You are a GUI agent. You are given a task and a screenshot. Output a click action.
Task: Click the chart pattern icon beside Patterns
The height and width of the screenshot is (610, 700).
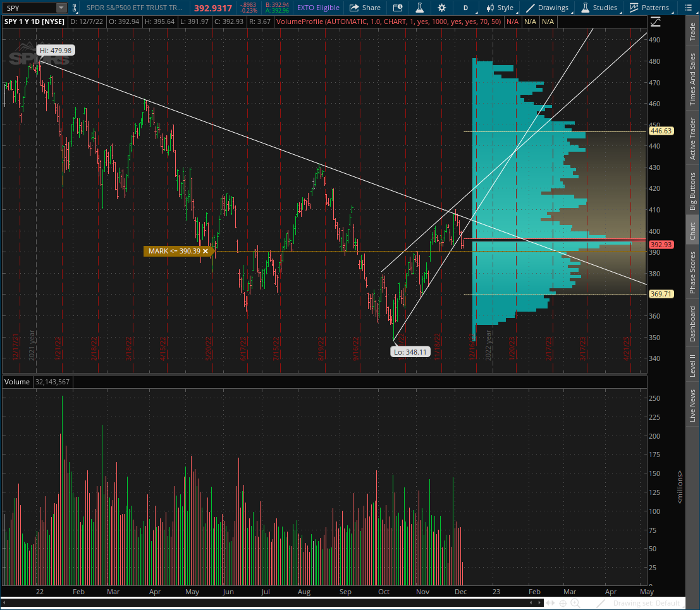(x=634, y=8)
